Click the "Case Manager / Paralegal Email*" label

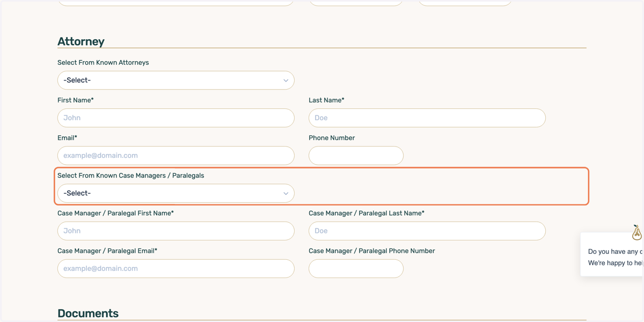tap(107, 251)
